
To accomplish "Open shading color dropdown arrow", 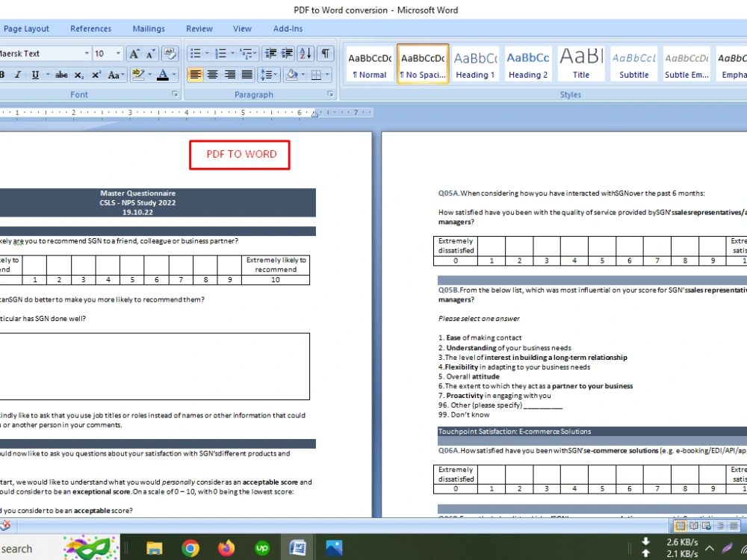I will pos(303,75).
